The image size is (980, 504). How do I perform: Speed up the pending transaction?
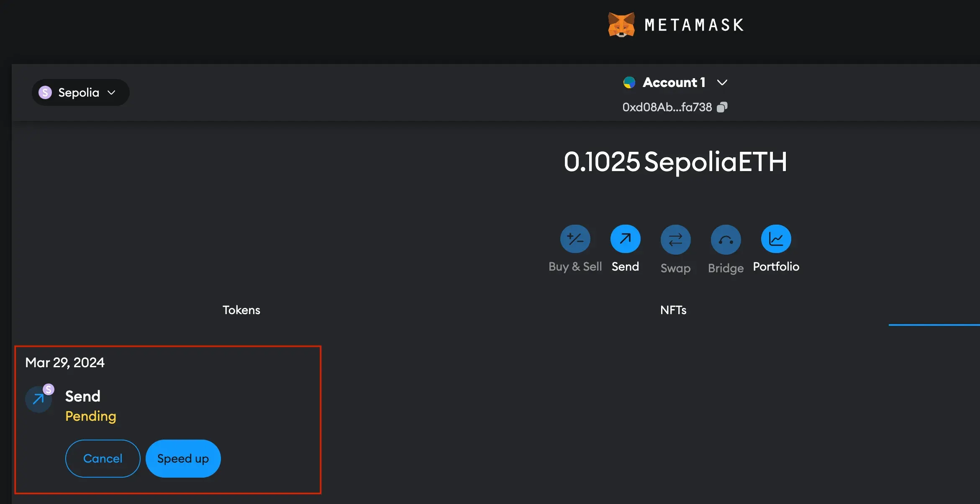(183, 458)
